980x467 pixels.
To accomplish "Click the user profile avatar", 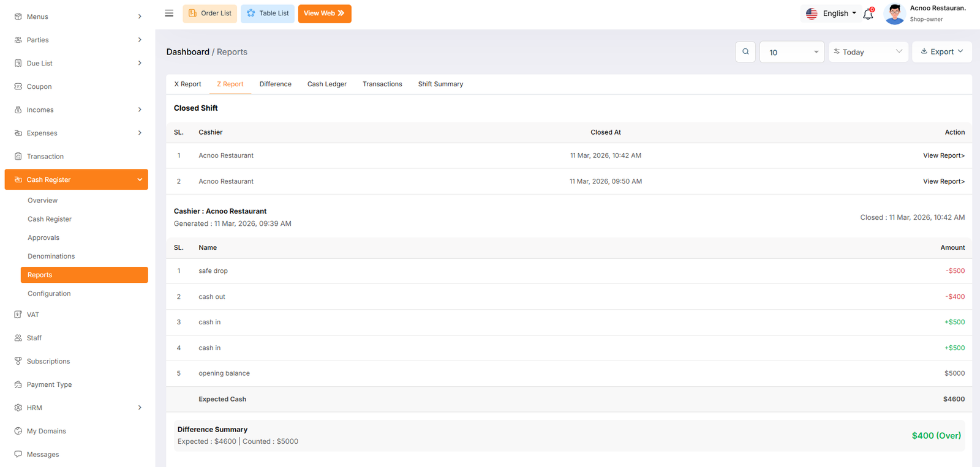I will tap(895, 13).
